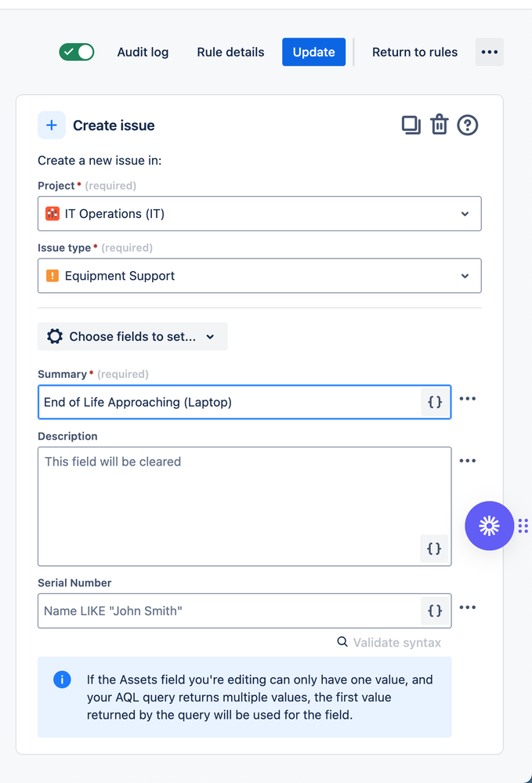Image resolution: width=532 pixels, height=783 pixels.
Task: Open more options in top bar
Action: (489, 52)
